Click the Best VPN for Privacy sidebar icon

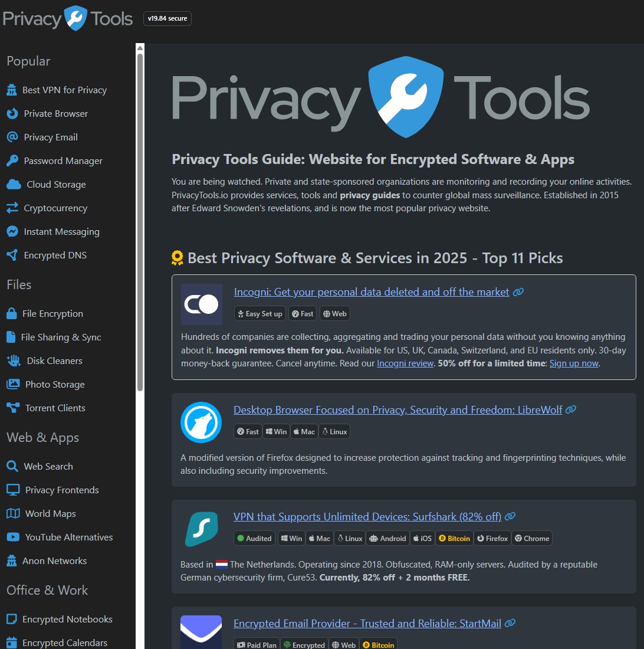coord(12,90)
